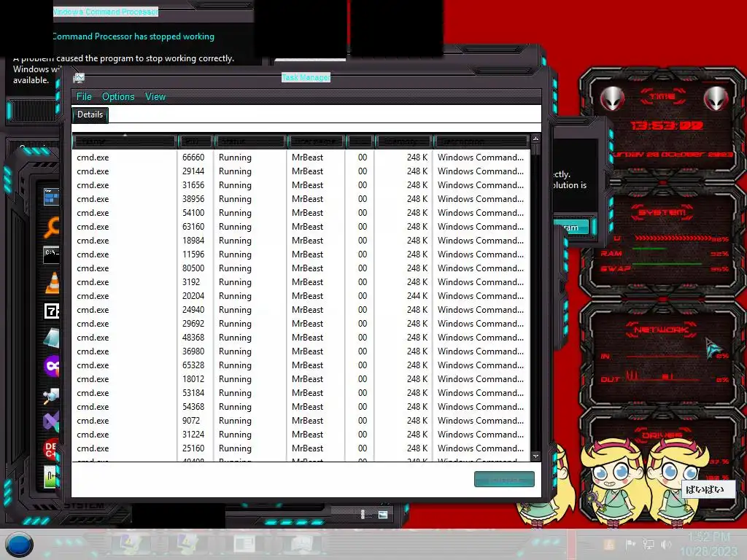This screenshot has width=747, height=560.
Task: Sort by the header above Windows Command descriptions
Action: coord(480,141)
